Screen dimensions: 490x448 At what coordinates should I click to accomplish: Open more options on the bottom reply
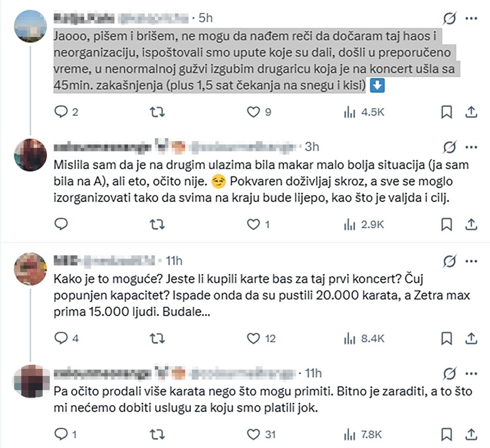pos(470,373)
